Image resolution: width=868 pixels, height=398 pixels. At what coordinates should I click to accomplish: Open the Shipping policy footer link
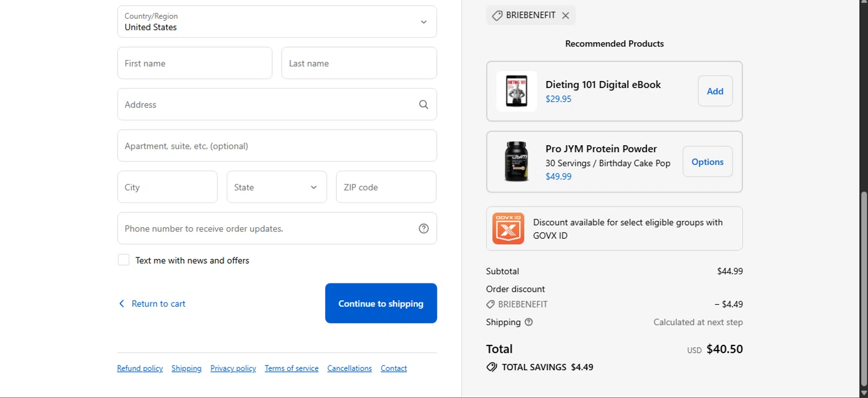[x=186, y=368]
